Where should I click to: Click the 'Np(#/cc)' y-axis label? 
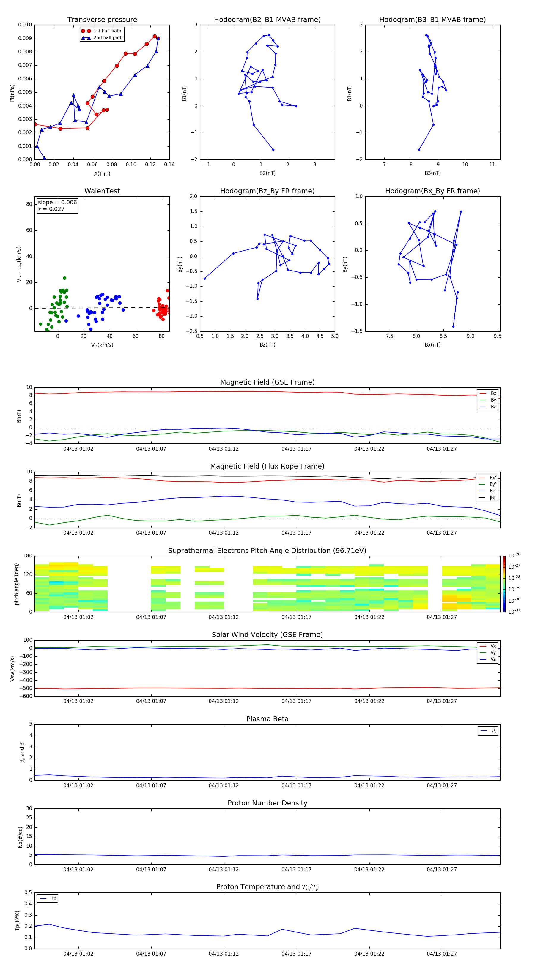tap(20, 837)
